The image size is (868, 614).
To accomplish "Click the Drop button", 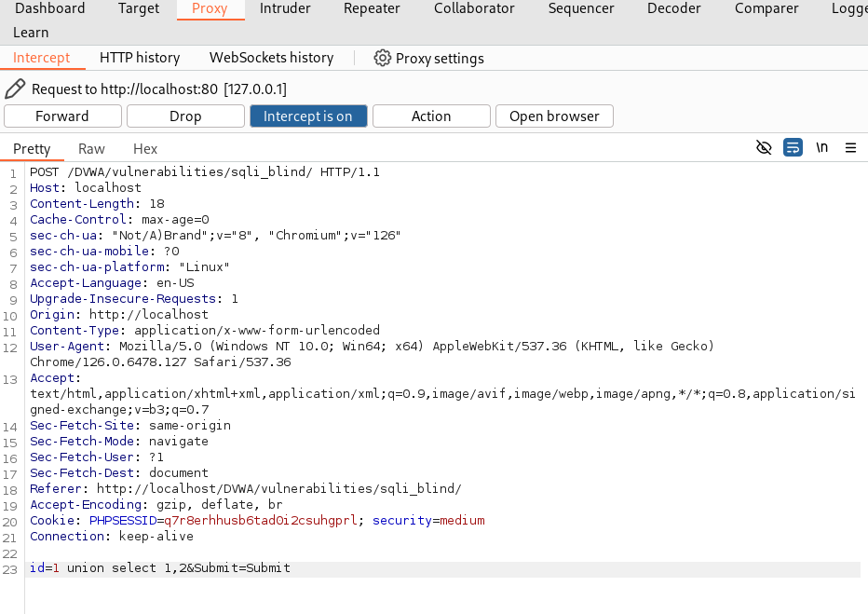I will pos(185,116).
